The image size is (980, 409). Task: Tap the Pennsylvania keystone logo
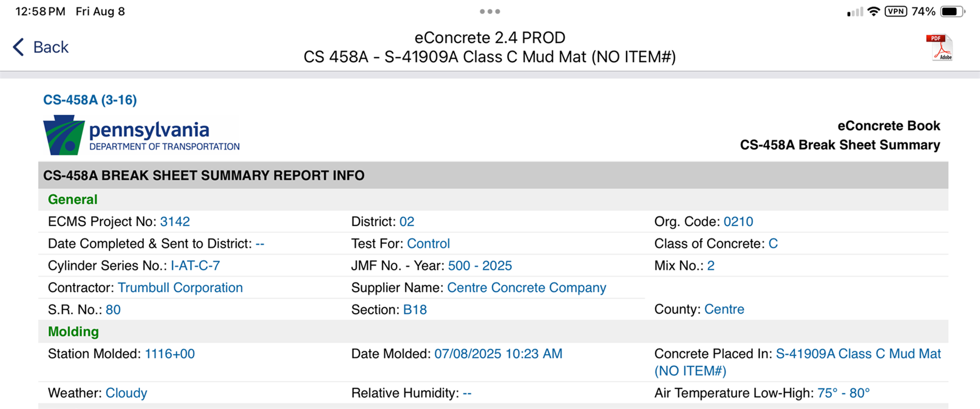64,135
